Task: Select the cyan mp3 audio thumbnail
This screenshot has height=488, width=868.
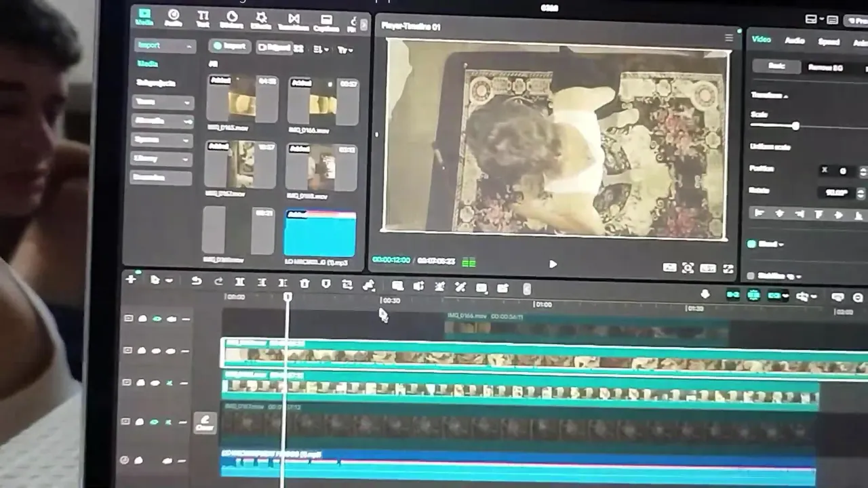Action: [x=319, y=234]
